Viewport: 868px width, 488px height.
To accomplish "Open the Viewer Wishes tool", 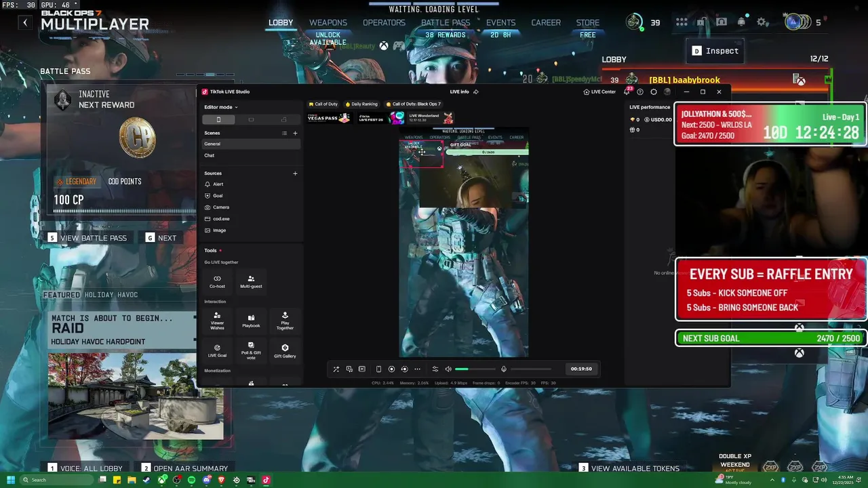I will click(x=217, y=320).
